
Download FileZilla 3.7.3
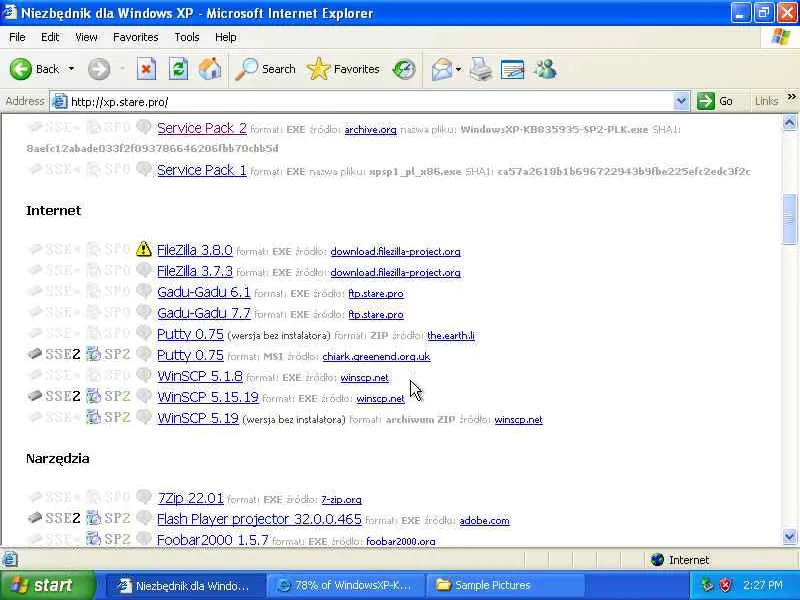pos(195,271)
